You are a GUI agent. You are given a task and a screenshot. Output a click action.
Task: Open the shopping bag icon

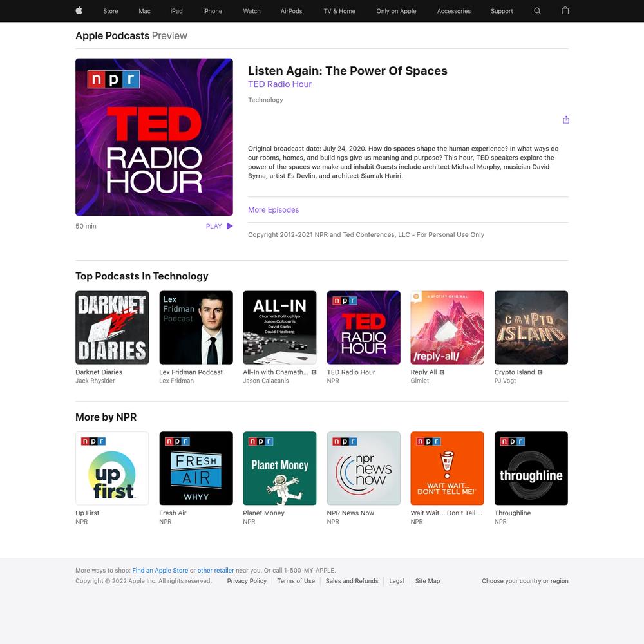565,11
